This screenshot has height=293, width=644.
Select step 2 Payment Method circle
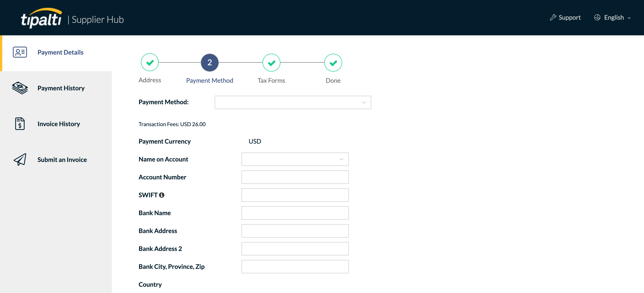pos(210,62)
